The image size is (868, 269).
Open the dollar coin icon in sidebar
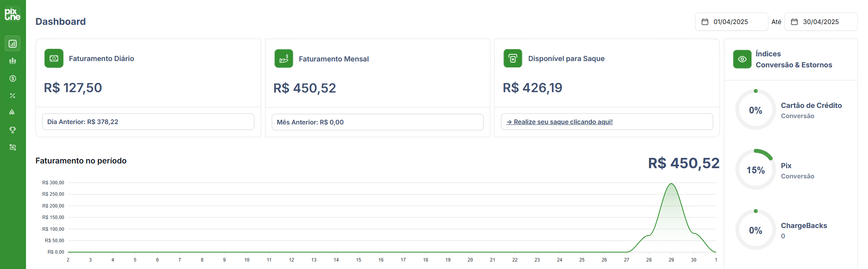tap(13, 78)
